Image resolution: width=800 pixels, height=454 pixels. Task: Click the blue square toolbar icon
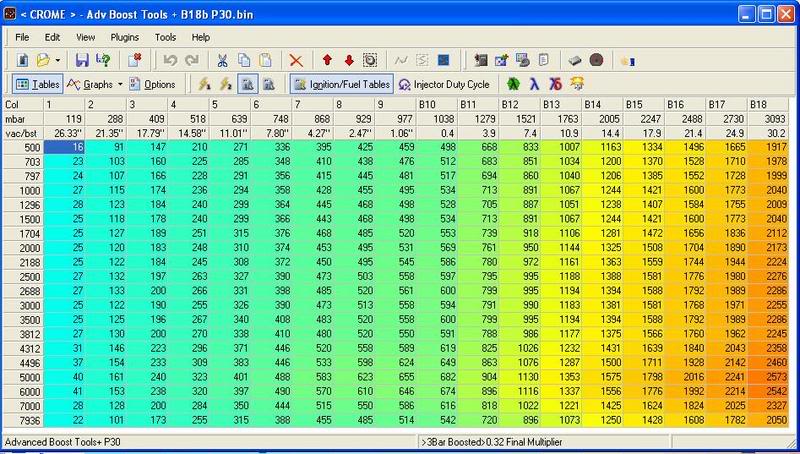[x=443, y=60]
